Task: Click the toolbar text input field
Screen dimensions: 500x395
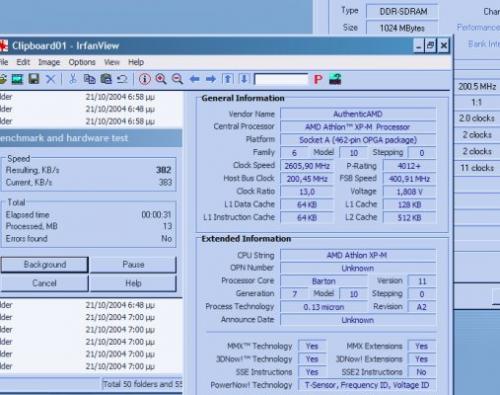Action: pos(281,79)
